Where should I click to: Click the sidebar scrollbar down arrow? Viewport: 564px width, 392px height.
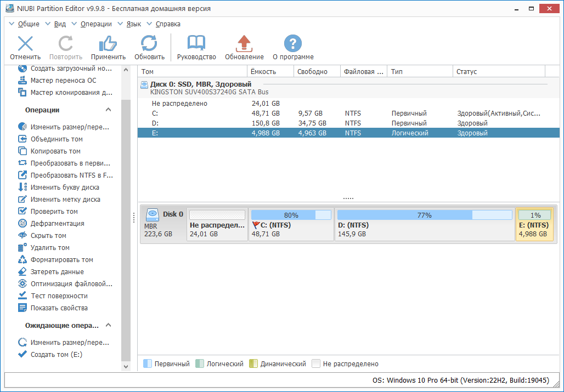[x=126, y=366]
